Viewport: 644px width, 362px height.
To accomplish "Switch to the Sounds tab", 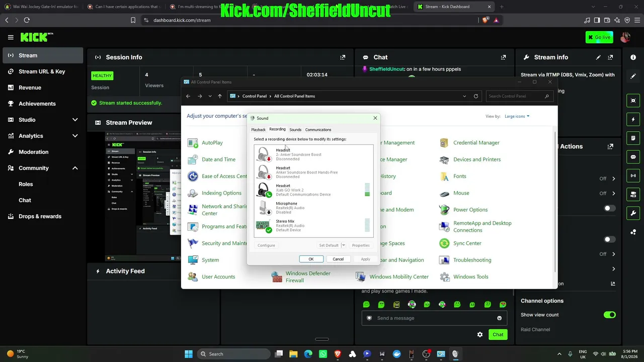I will pyautogui.click(x=295, y=130).
